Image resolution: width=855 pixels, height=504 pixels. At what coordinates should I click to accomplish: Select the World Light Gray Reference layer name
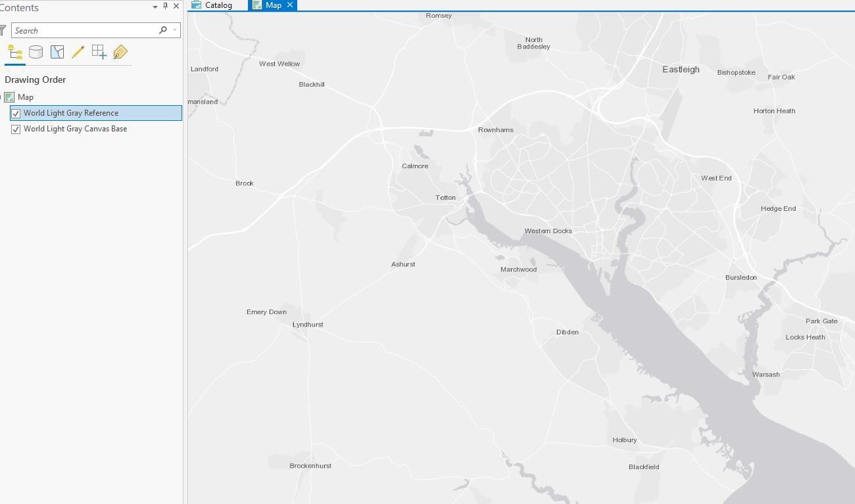pyautogui.click(x=71, y=112)
